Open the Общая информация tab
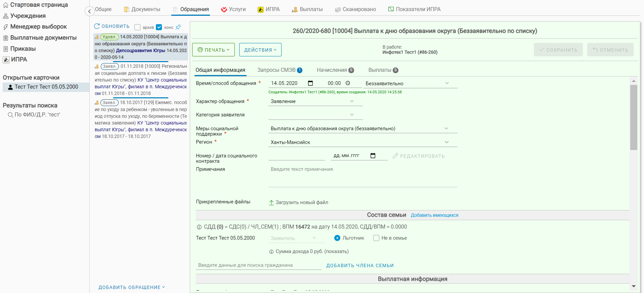Screen dimensions: 644x293 click(x=220, y=70)
